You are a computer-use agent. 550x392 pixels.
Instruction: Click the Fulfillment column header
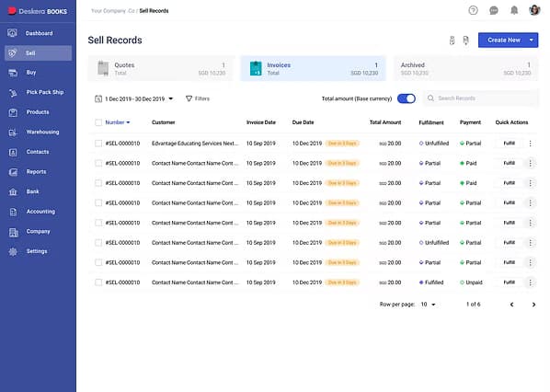point(431,122)
